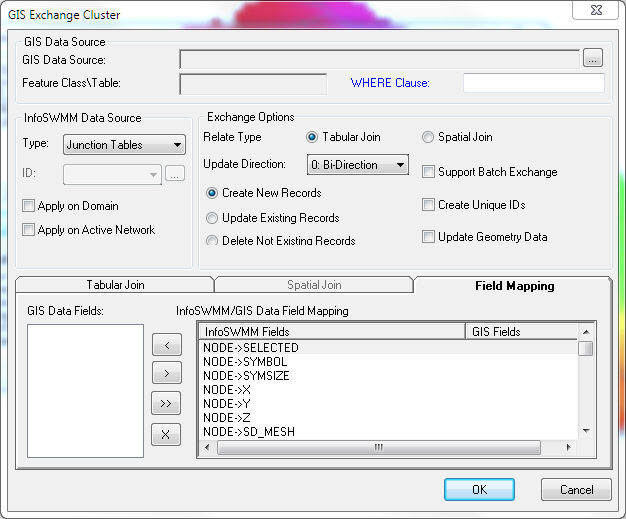Image resolution: width=626 pixels, height=519 pixels.
Task: Click the vertical scrollbar thumb
Action: click(x=586, y=348)
